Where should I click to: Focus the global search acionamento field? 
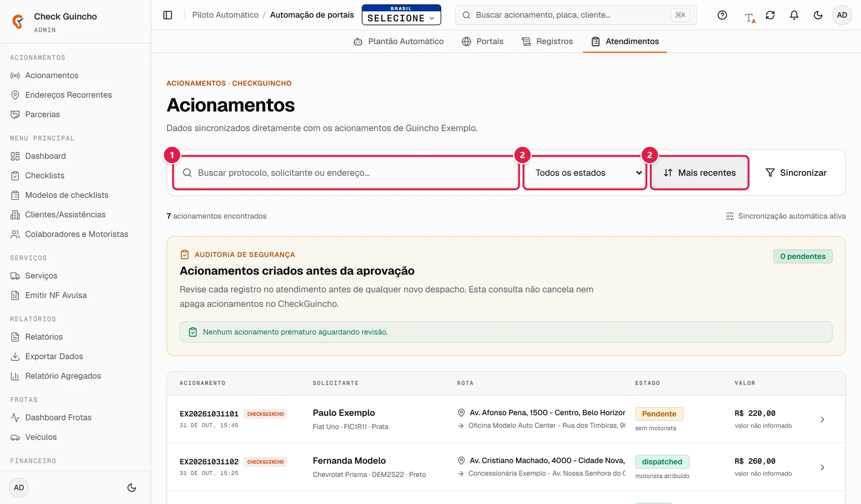[x=576, y=15]
